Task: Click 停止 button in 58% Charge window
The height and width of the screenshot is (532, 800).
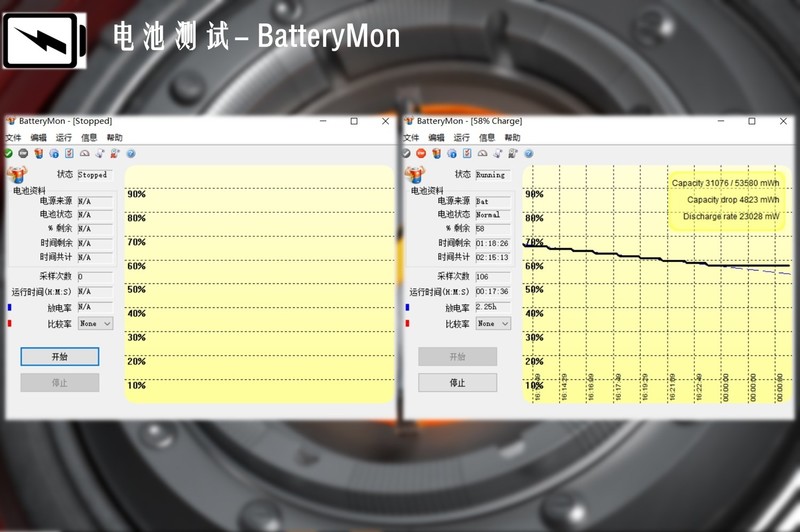Action: tap(458, 383)
